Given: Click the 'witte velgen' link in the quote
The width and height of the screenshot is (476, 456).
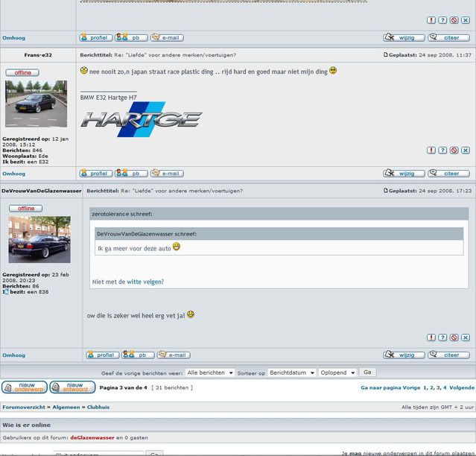Looking at the screenshot, I should [x=145, y=282].
